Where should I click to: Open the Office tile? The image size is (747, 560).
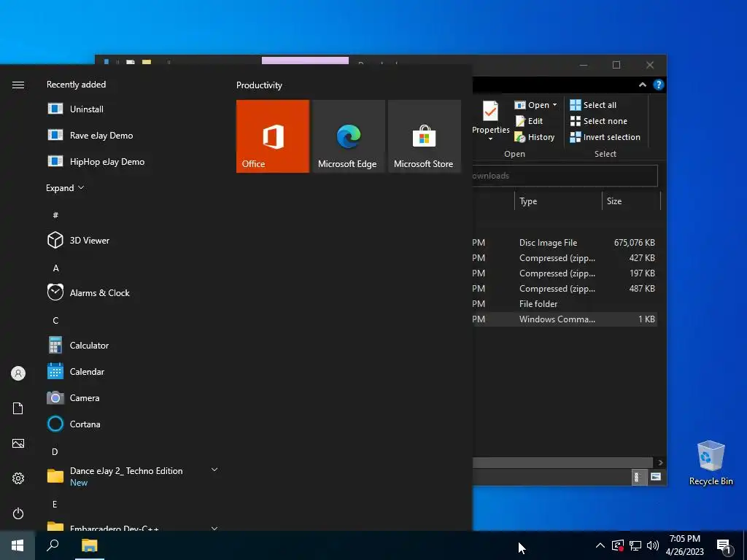pyautogui.click(x=273, y=136)
